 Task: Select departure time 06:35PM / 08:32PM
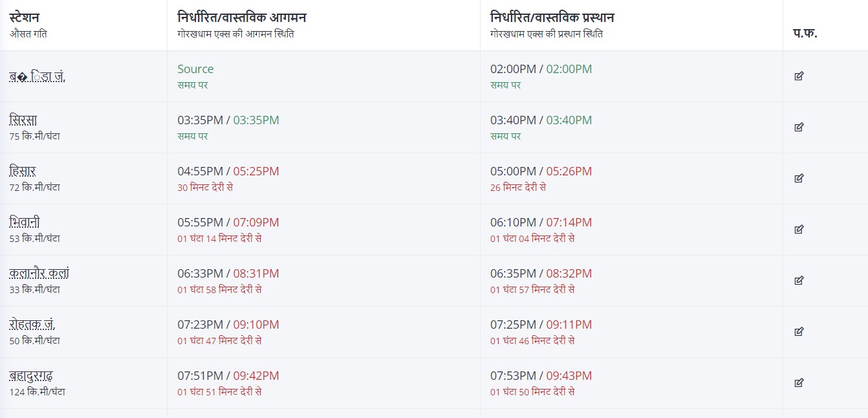(x=541, y=274)
